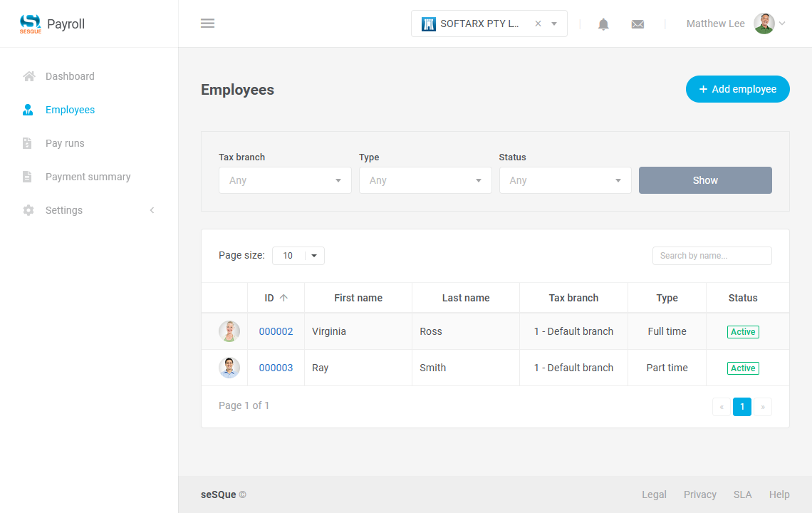This screenshot has width=812, height=513.
Task: Open the notifications bell icon
Action: point(603,23)
